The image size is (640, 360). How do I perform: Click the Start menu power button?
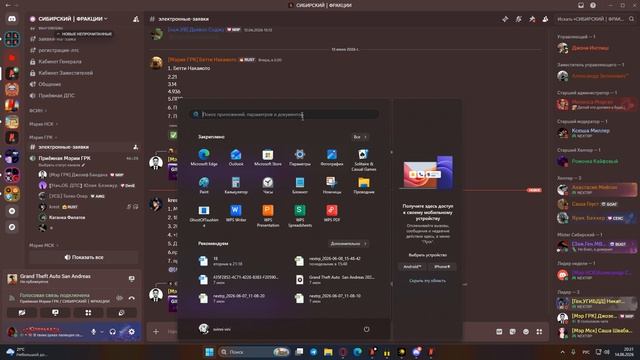(x=367, y=329)
